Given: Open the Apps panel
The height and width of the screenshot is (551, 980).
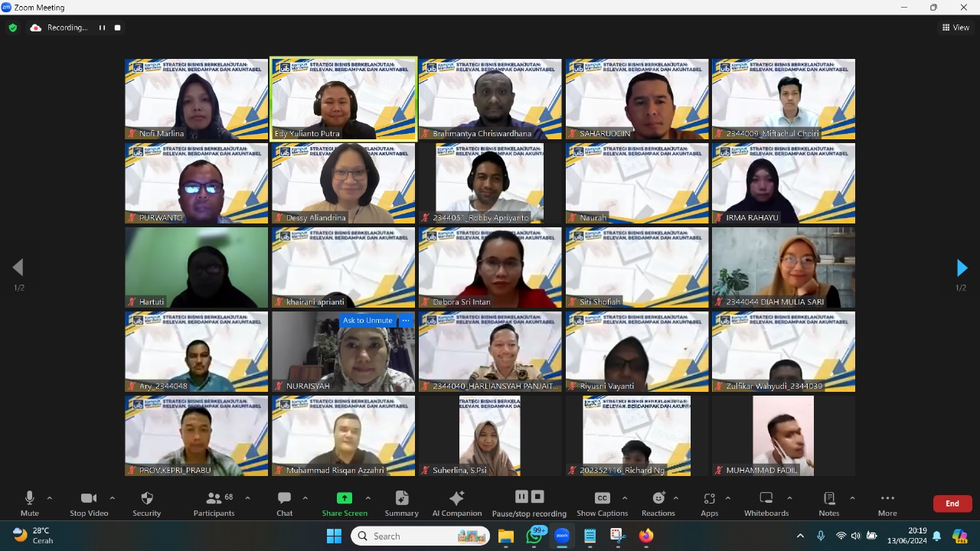Looking at the screenshot, I should coord(710,503).
